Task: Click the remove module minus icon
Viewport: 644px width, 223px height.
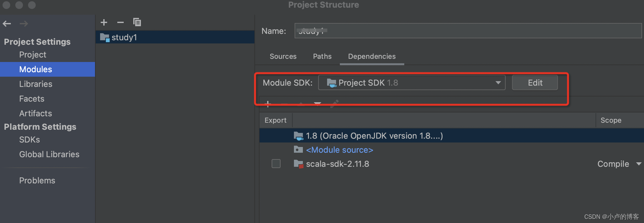Action: click(121, 22)
